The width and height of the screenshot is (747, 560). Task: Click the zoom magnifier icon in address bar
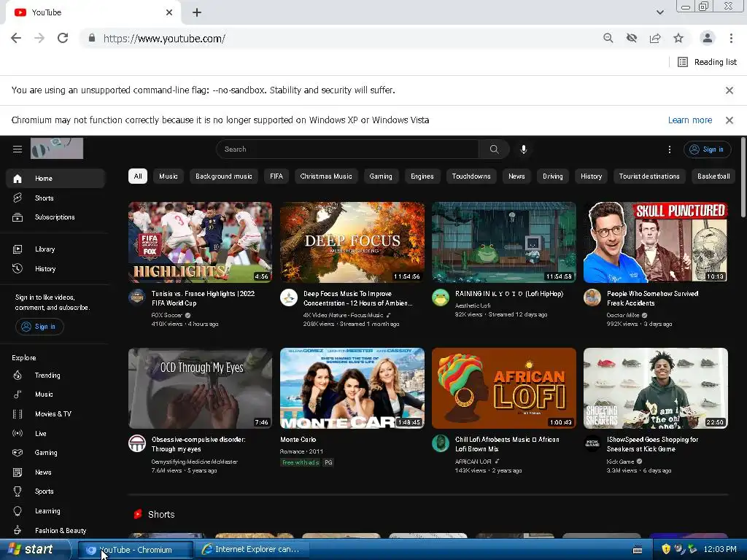click(x=608, y=38)
